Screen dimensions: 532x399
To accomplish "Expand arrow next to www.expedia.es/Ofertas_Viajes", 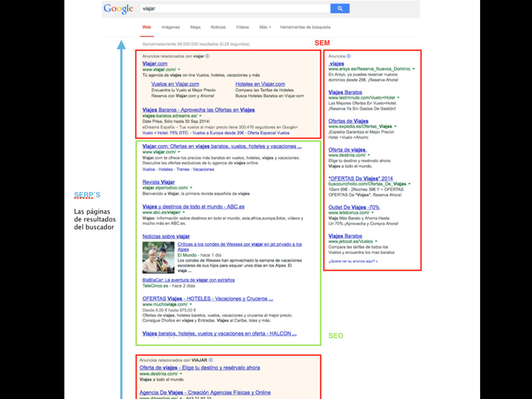I will [395, 126].
